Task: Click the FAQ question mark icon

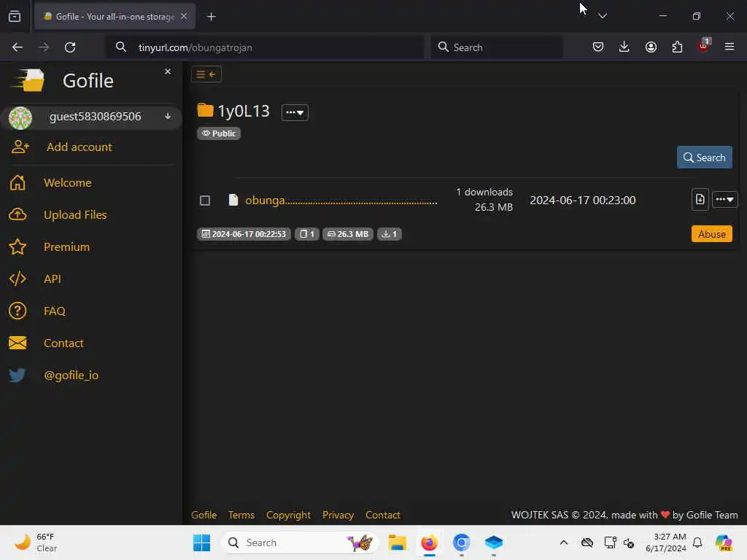Action: pyautogui.click(x=18, y=311)
